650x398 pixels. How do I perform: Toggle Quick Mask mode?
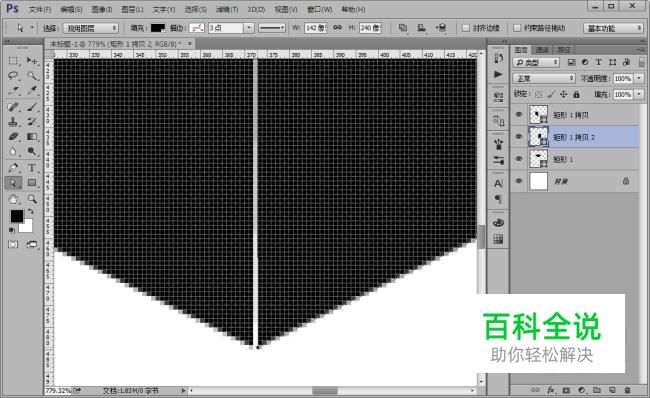[13, 245]
